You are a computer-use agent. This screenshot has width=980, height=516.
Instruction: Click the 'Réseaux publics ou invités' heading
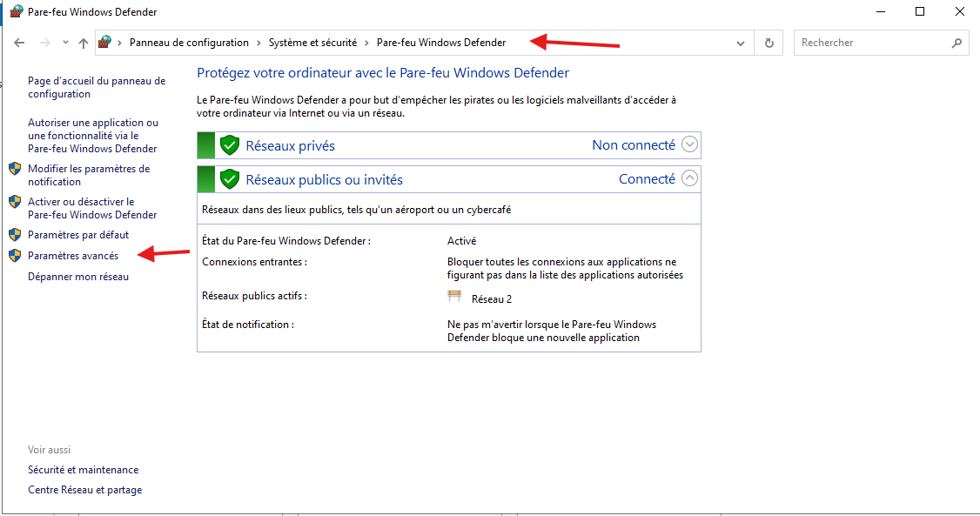coord(324,180)
